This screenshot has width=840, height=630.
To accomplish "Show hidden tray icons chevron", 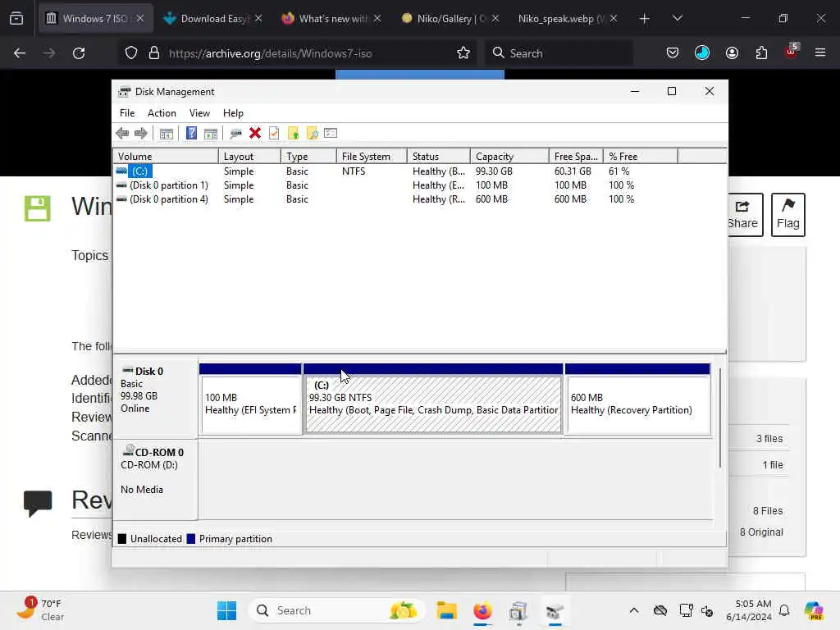I will pyautogui.click(x=634, y=610).
